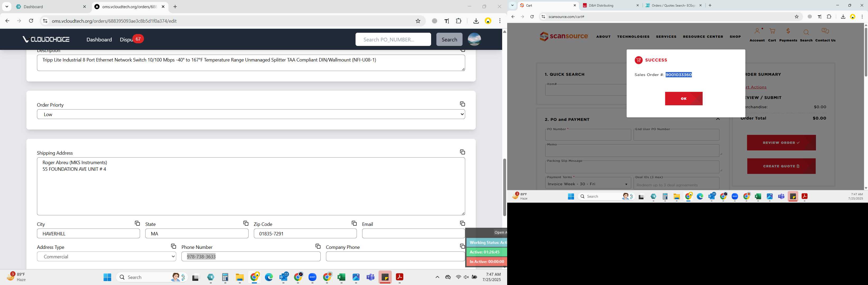Click copy icon next to City
The width and height of the screenshot is (868, 285).
(x=137, y=224)
